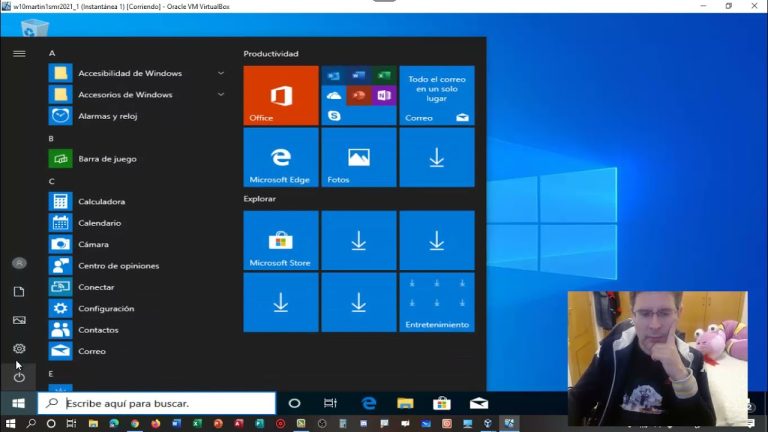Open Configuración from the app list

coord(106,308)
